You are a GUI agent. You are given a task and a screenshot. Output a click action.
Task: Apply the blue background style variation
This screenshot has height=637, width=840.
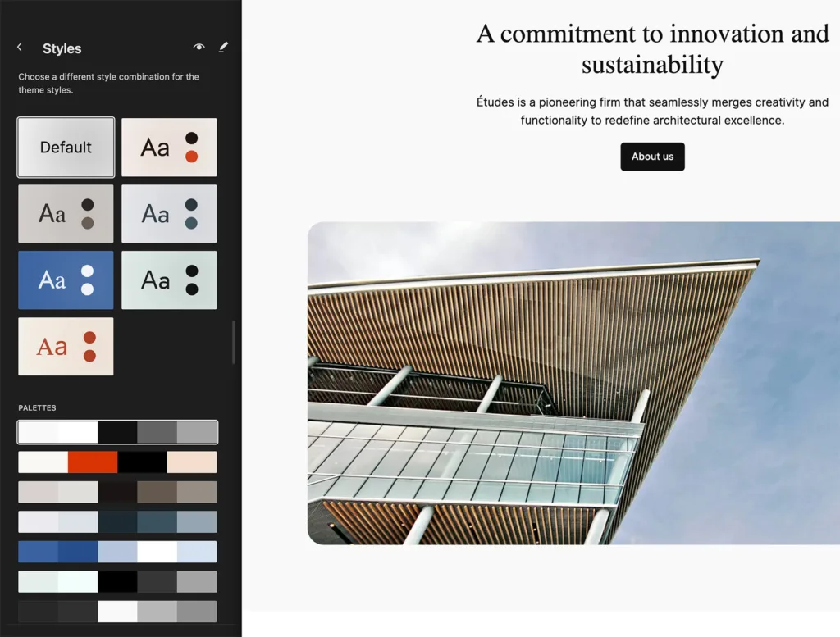[x=66, y=280]
